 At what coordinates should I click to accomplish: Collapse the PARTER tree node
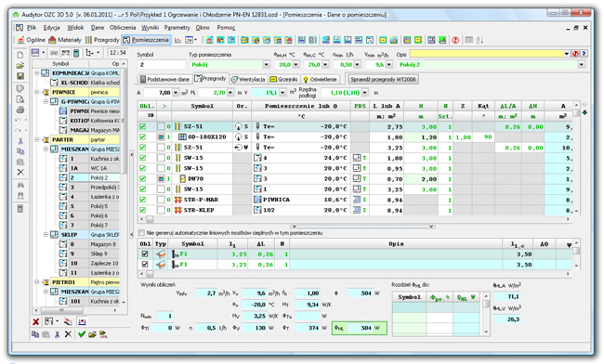(x=36, y=139)
